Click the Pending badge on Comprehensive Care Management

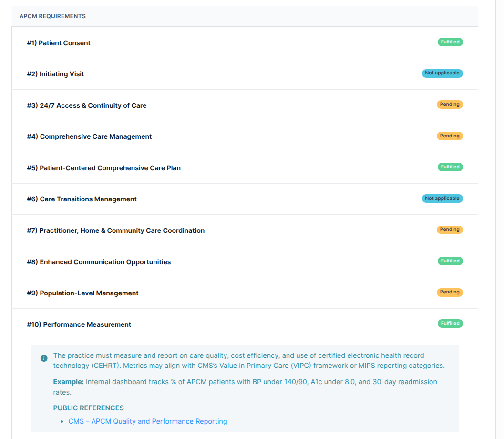coord(450,136)
